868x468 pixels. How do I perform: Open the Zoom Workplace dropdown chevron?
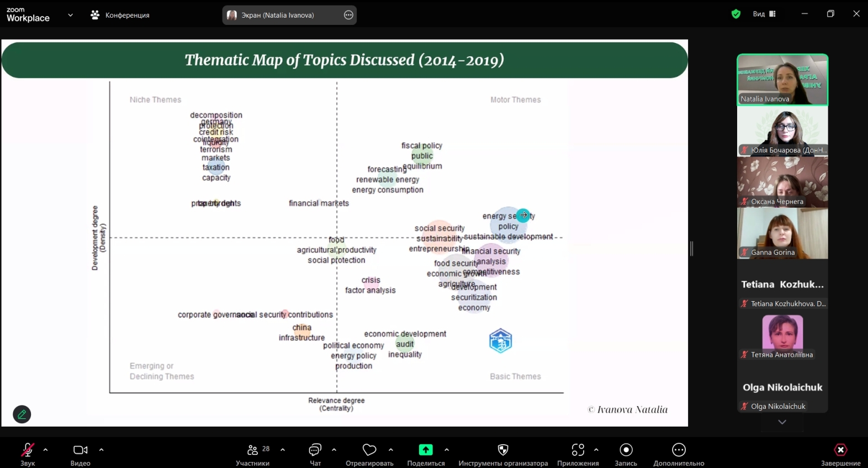[x=70, y=15]
